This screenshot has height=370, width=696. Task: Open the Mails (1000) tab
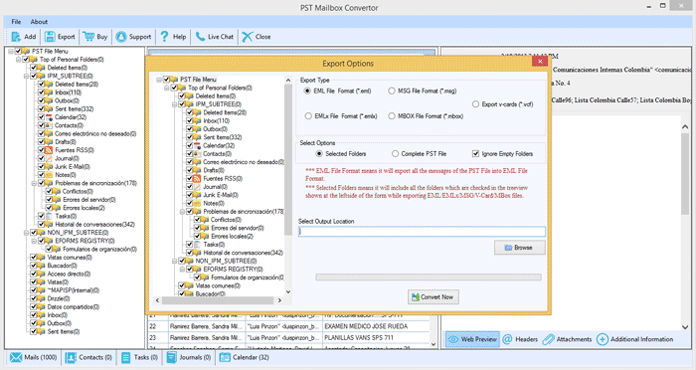[x=33, y=357]
